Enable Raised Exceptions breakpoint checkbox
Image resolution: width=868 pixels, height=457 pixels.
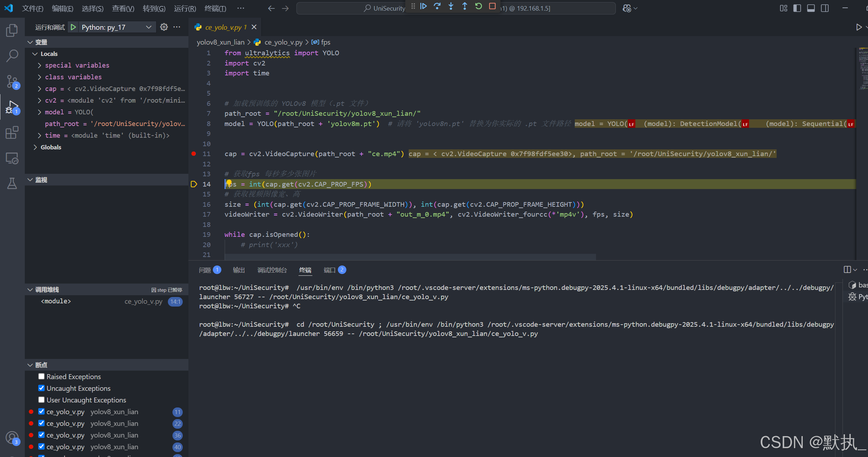(41, 376)
